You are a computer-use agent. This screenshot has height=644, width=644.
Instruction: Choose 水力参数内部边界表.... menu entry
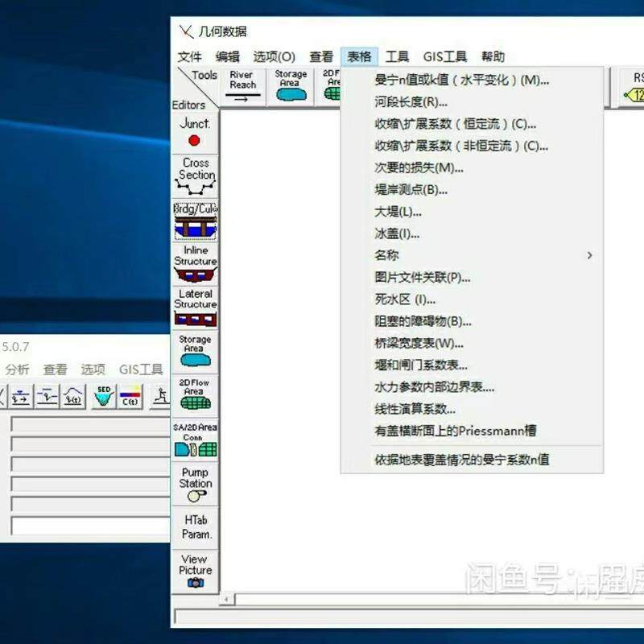pos(472,387)
